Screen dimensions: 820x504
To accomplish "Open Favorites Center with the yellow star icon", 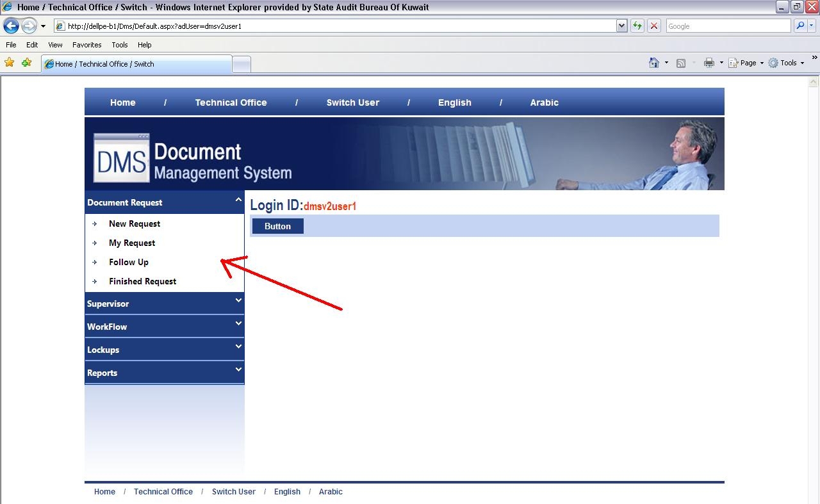I will coord(10,63).
